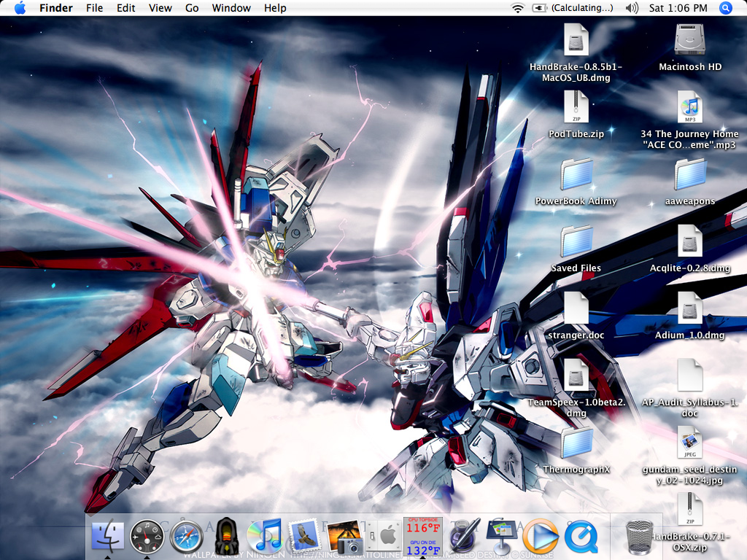Open the Apple menu
Viewport: 747px width, 560px height.
[x=20, y=7]
